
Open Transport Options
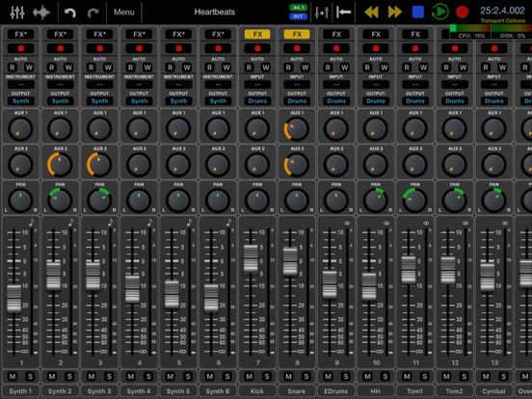pos(502,20)
